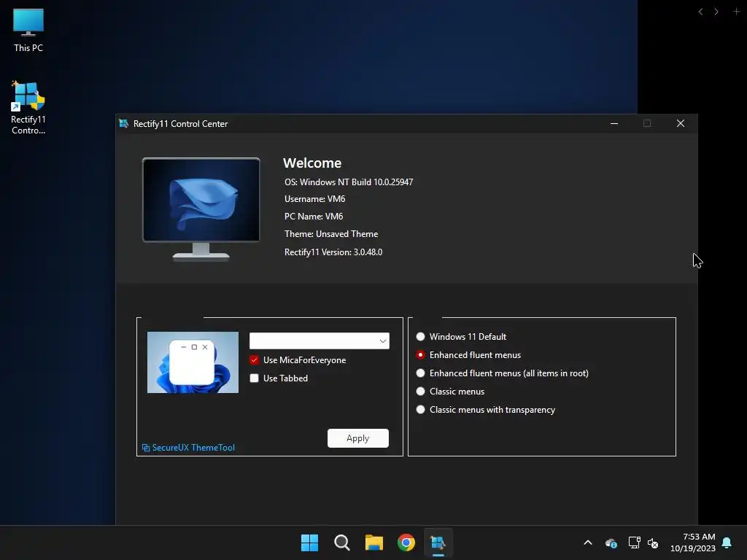Click the Rectify11 icon in the window title bar
Viewport: 747px width, 560px height.
pos(124,124)
